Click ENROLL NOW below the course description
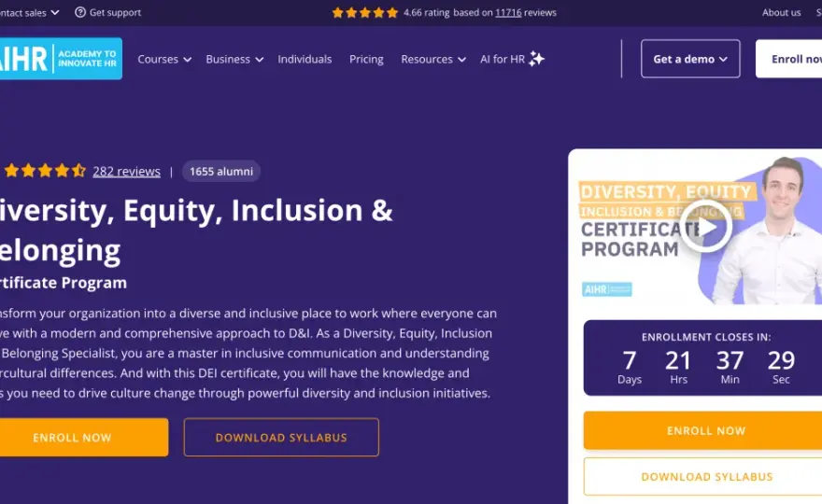This screenshot has height=504, width=822. pos(84,438)
